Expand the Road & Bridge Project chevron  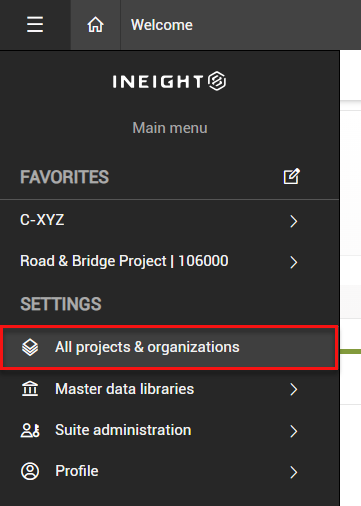pos(294,262)
